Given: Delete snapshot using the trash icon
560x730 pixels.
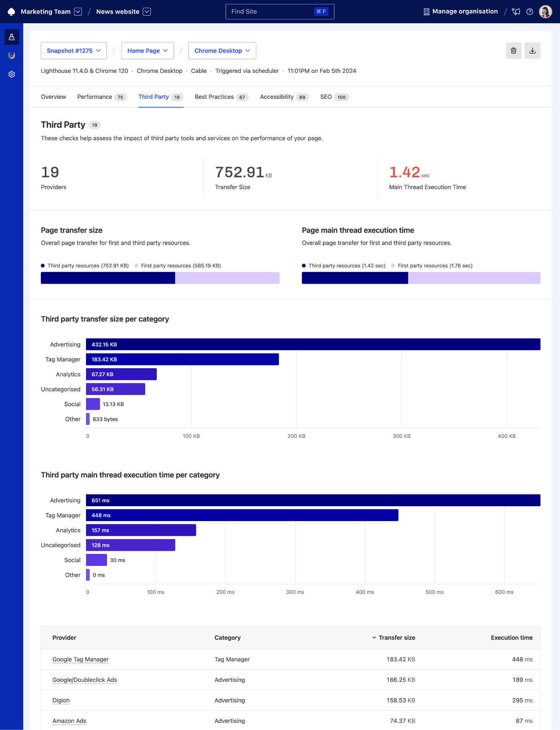Looking at the screenshot, I should (x=513, y=51).
